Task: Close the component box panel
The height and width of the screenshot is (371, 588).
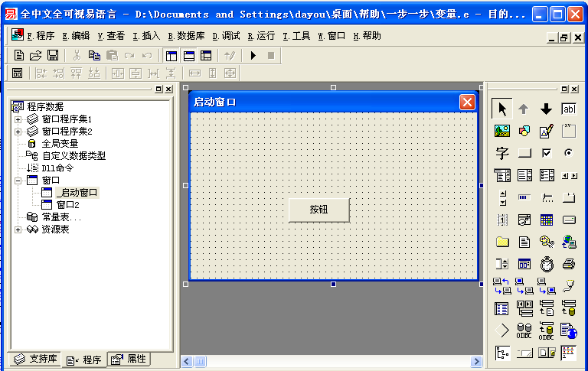Action: coord(574,89)
